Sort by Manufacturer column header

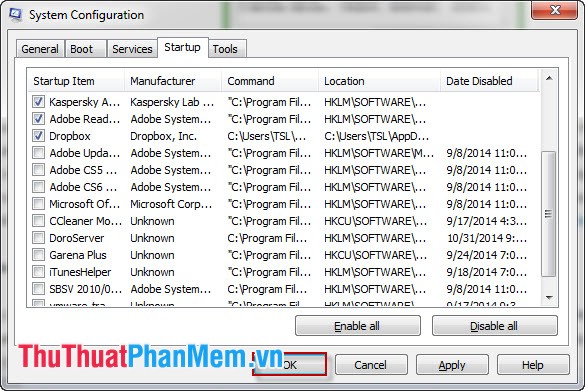[173, 81]
